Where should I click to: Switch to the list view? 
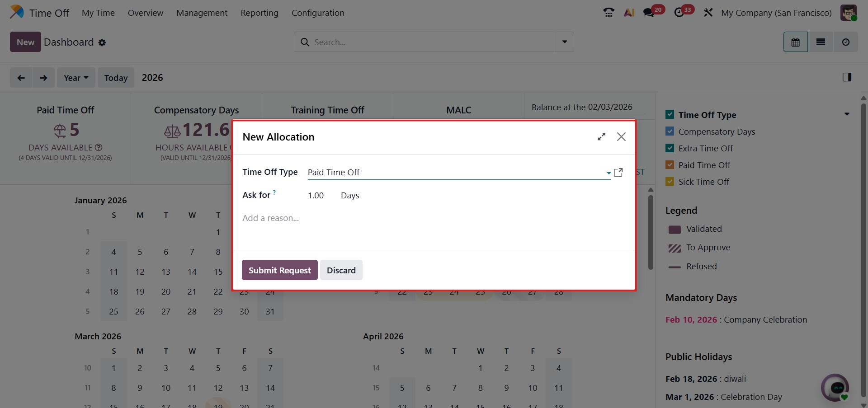coord(821,42)
